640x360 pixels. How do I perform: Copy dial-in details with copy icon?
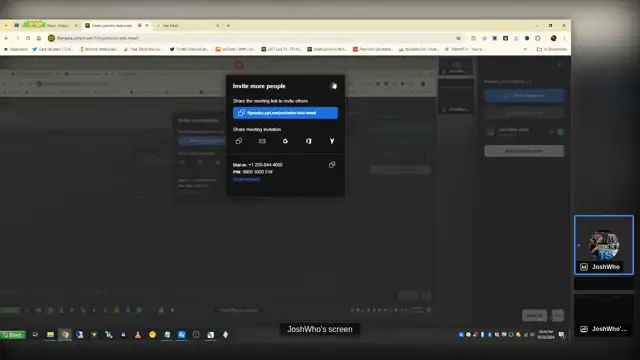pos(332,164)
